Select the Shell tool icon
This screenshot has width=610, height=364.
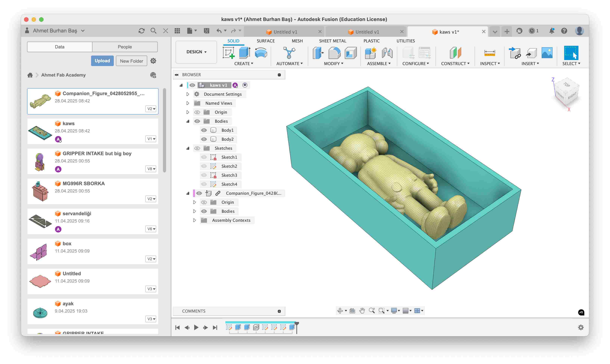tap(350, 53)
